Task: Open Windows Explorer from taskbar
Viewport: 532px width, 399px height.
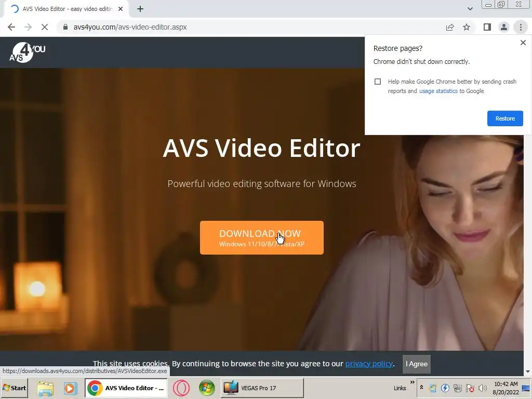Action: point(45,388)
